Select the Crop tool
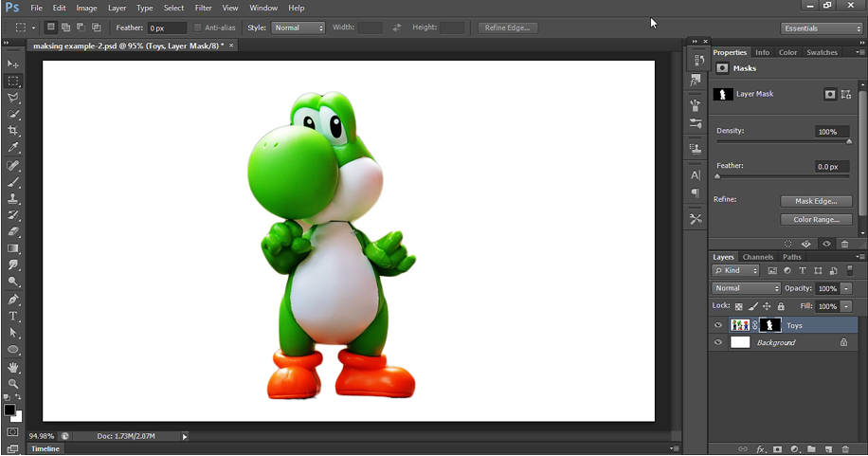 13,131
